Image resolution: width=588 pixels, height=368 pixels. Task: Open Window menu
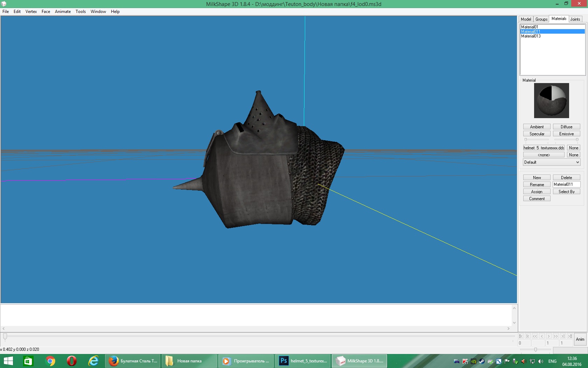pyautogui.click(x=98, y=12)
